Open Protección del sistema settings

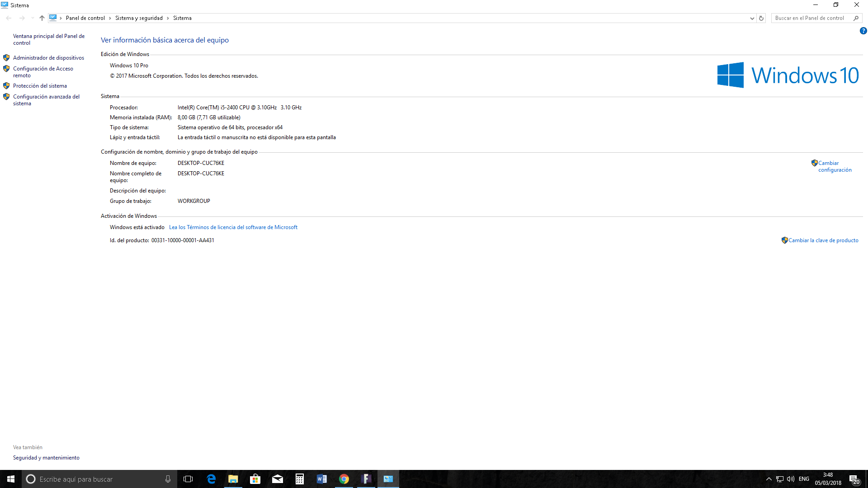40,86
